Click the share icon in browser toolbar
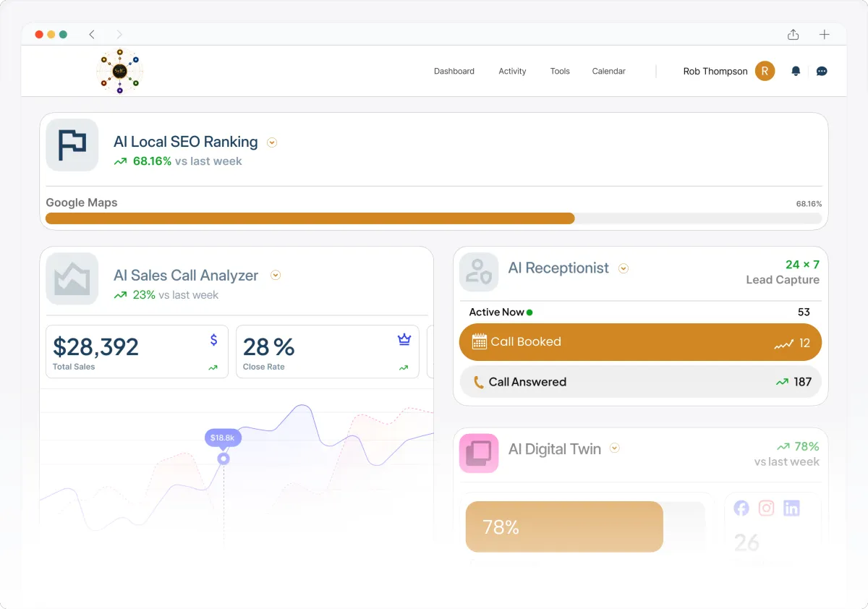Image resolution: width=868 pixels, height=609 pixels. (793, 35)
